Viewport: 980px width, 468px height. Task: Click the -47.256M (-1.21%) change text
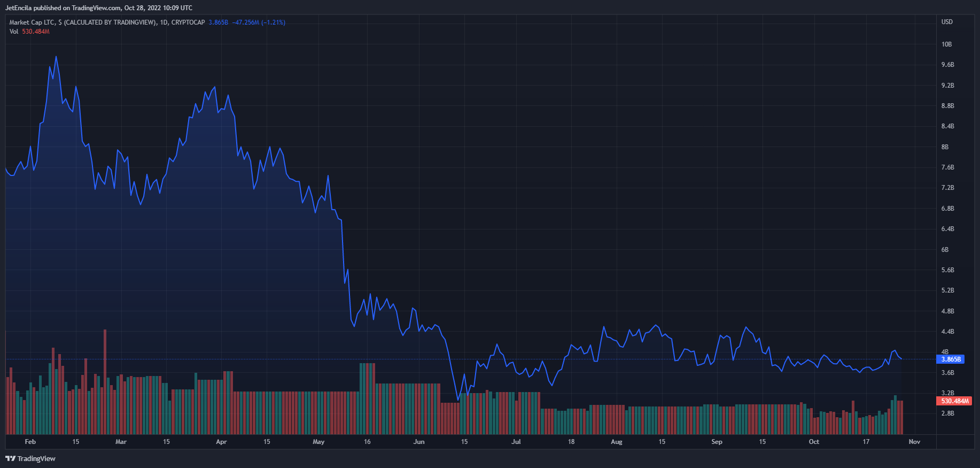point(259,22)
